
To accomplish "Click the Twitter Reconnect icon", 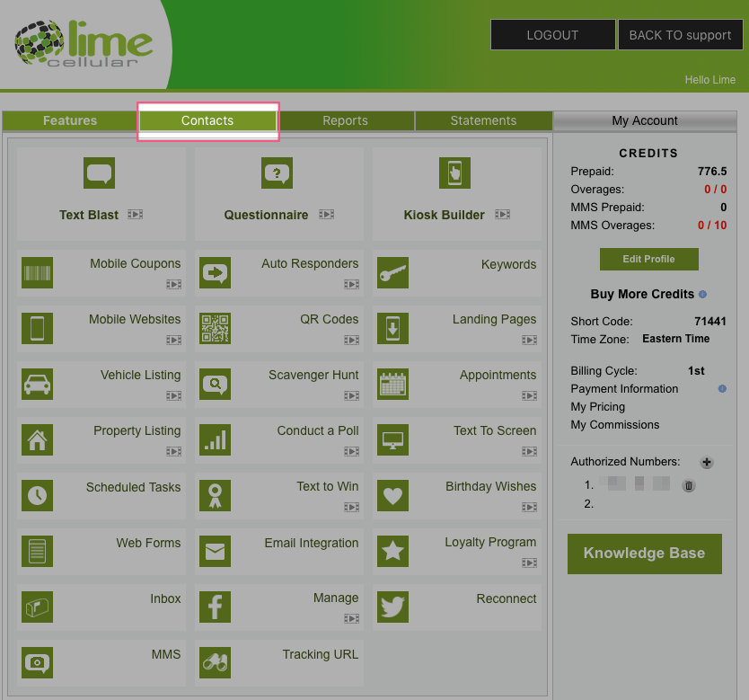I will tap(392, 607).
